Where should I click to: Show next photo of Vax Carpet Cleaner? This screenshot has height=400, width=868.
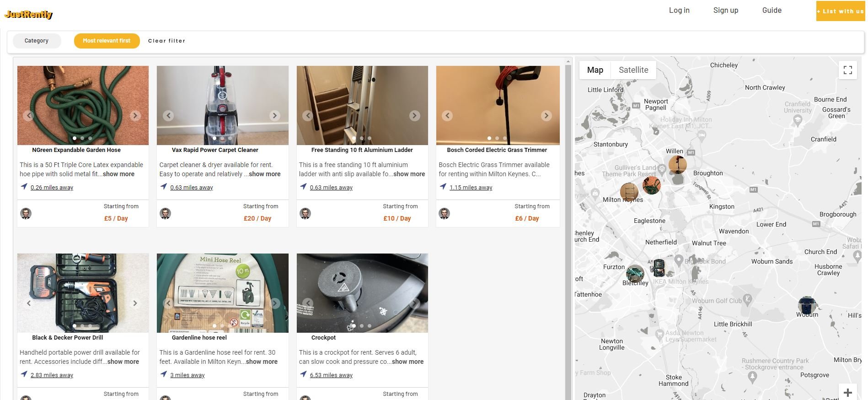coord(275,115)
